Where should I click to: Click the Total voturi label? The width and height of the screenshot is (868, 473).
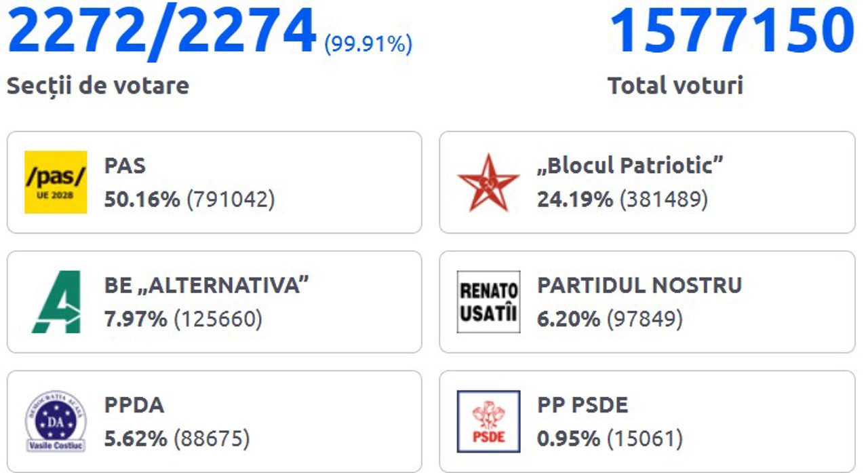coord(675,86)
